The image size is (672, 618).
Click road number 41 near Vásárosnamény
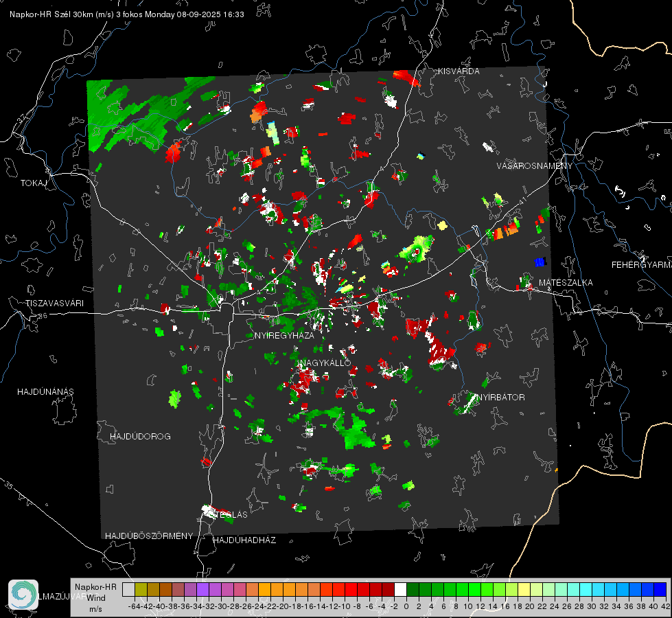tap(522, 201)
